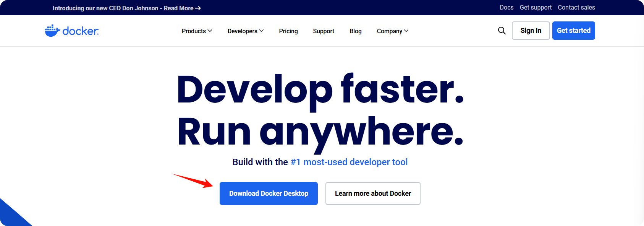
Task: Click the Docker whale logo icon
Action: 52,31
